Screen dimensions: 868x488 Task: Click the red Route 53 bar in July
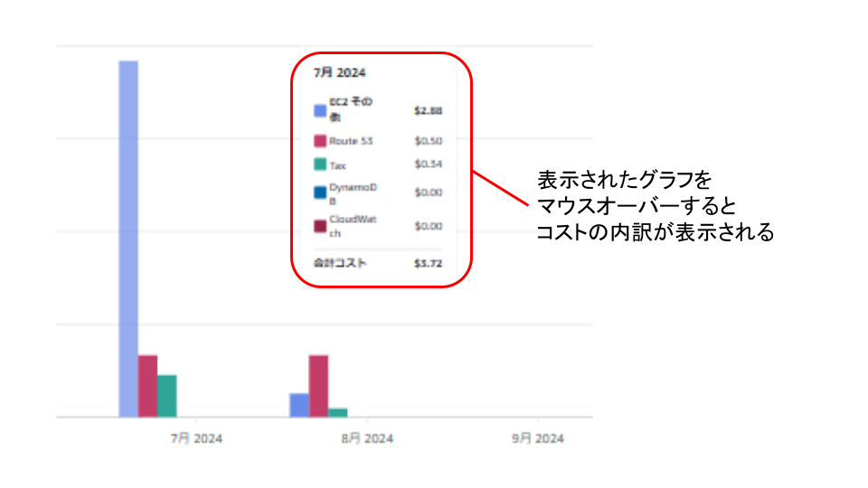point(147,386)
